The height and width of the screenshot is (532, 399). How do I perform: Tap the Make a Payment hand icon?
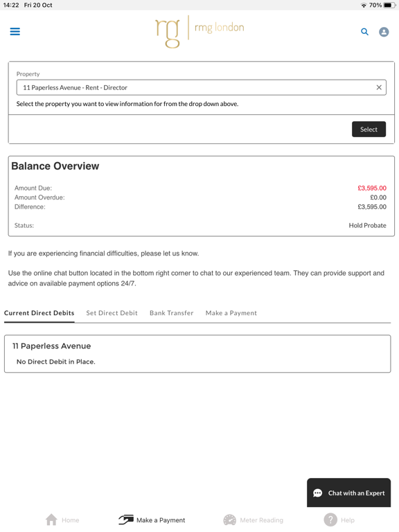[126, 520]
